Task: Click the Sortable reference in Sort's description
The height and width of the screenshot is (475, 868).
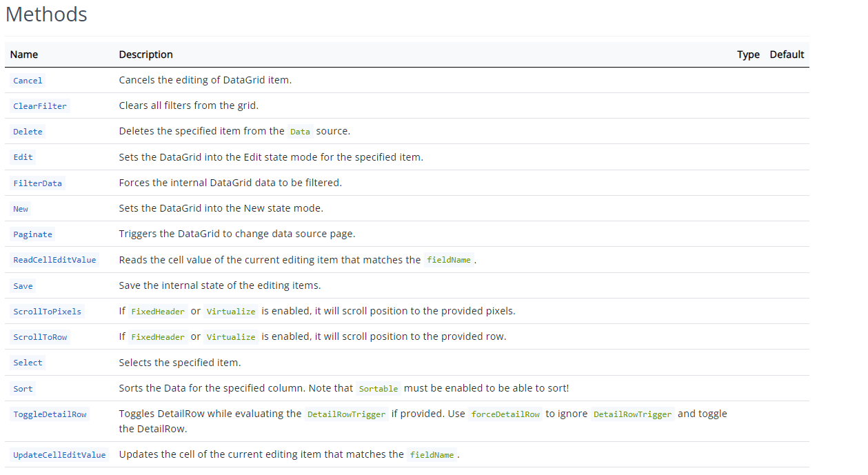Action: [x=378, y=388]
